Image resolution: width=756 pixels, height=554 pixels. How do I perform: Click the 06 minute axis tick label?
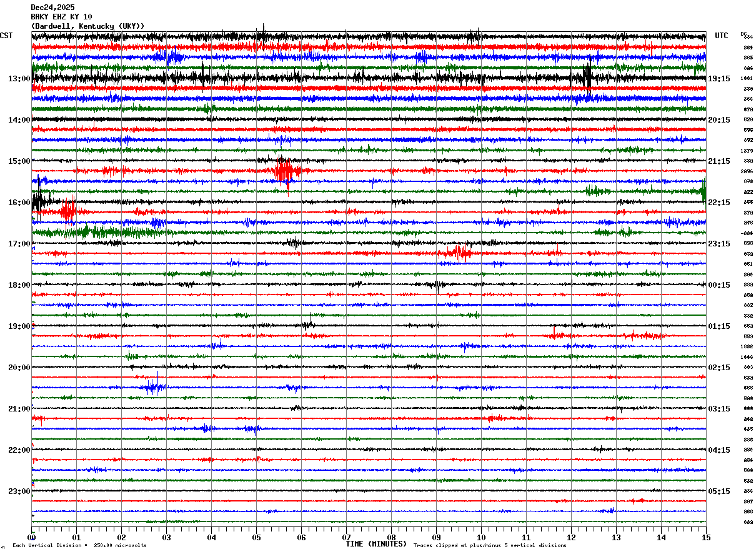click(301, 537)
